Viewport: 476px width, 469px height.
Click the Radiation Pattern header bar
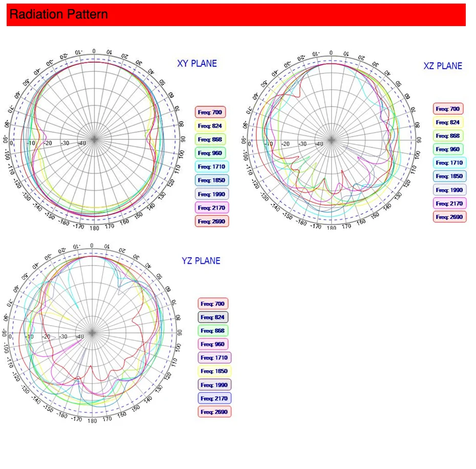[x=236, y=14]
